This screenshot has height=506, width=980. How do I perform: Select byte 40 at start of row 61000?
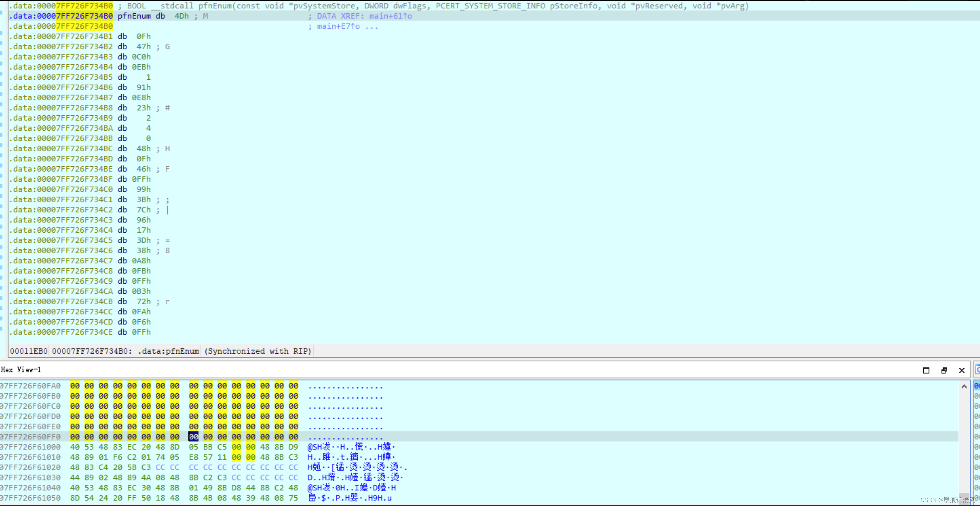pyautogui.click(x=75, y=447)
